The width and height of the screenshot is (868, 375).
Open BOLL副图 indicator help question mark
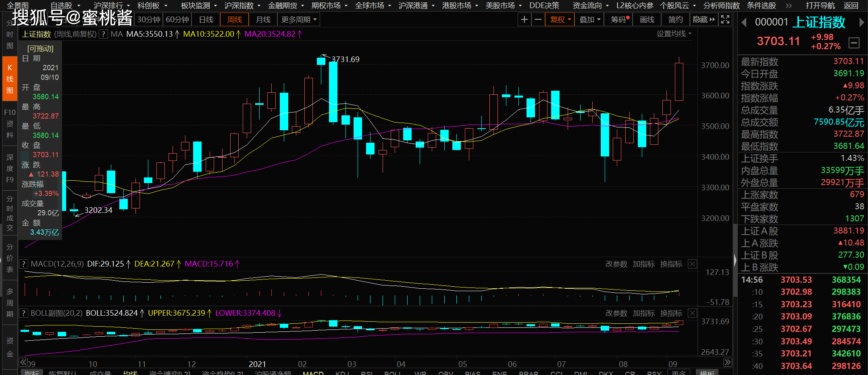24,313
